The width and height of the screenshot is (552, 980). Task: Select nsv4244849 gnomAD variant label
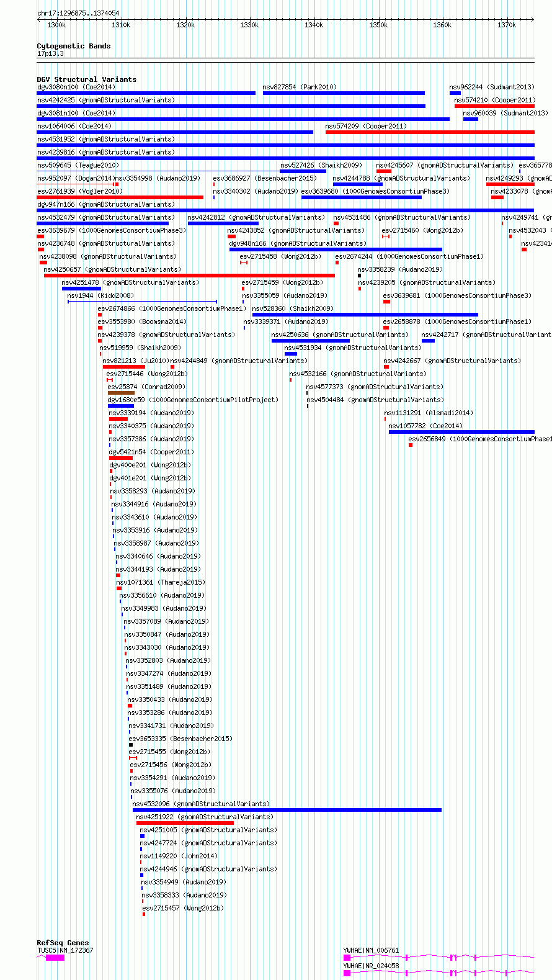point(239,361)
